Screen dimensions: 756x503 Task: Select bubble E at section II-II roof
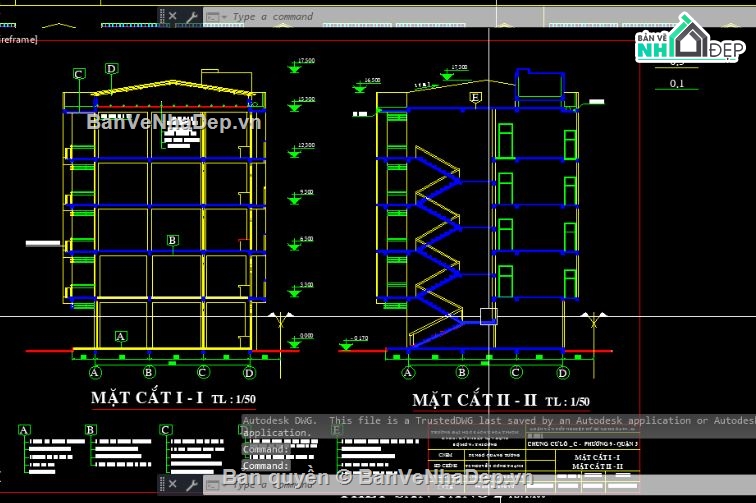pos(475,97)
